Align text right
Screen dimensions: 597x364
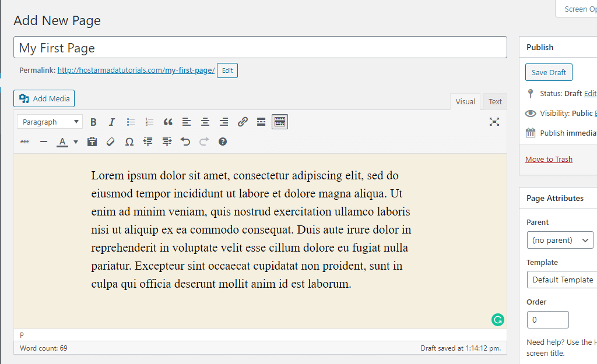click(224, 122)
